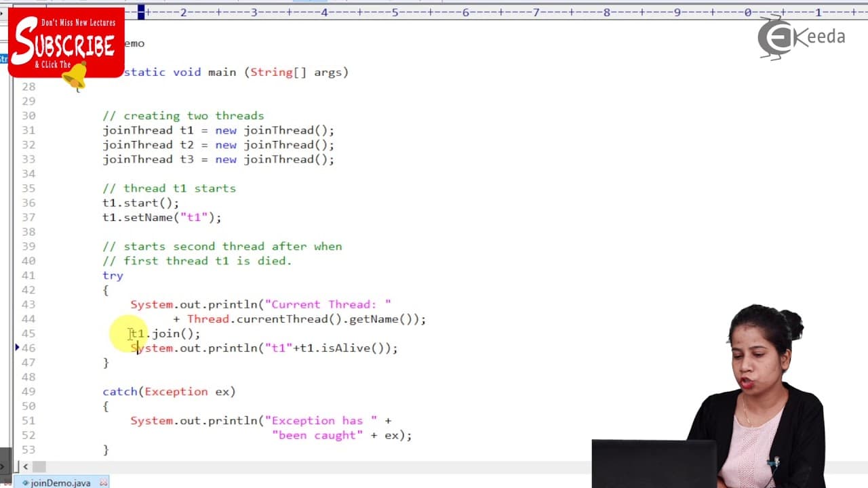Click the horizontal scrollbar thumb
The height and width of the screenshot is (488, 868).
click(39, 466)
